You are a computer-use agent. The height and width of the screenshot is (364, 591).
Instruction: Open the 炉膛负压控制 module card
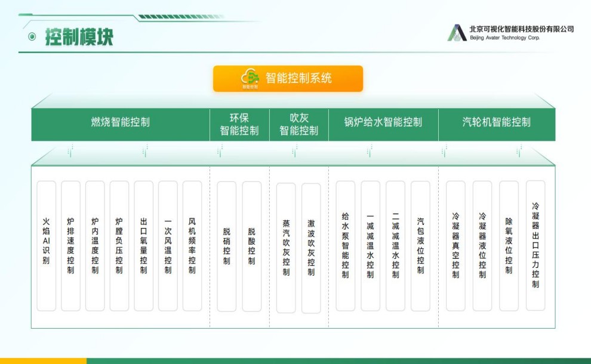pos(119,246)
